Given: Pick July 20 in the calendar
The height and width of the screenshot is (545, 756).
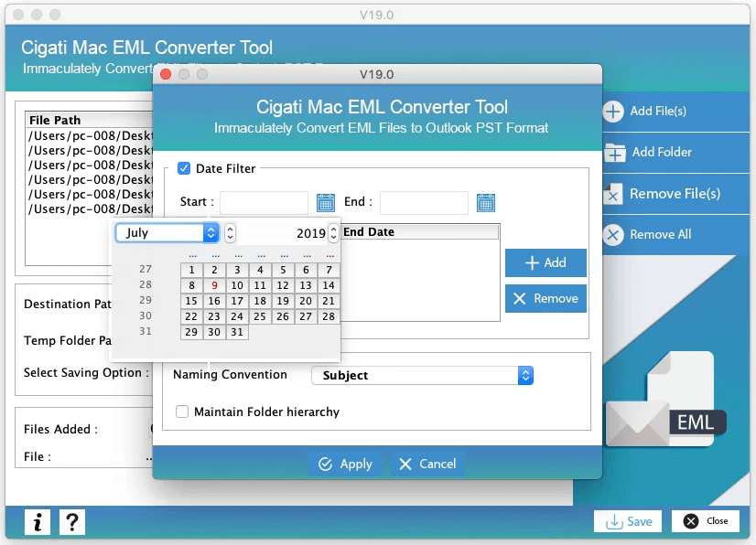Looking at the screenshot, I should pos(306,301).
